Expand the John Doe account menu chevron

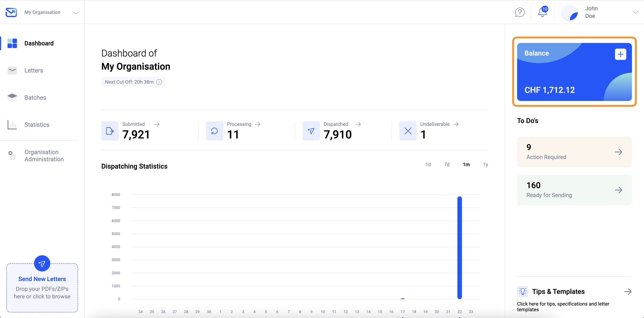coord(635,12)
